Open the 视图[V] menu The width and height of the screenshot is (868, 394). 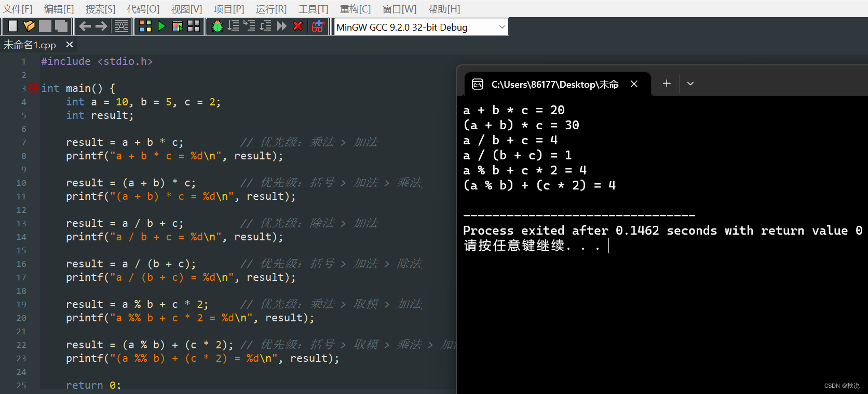coord(186,9)
